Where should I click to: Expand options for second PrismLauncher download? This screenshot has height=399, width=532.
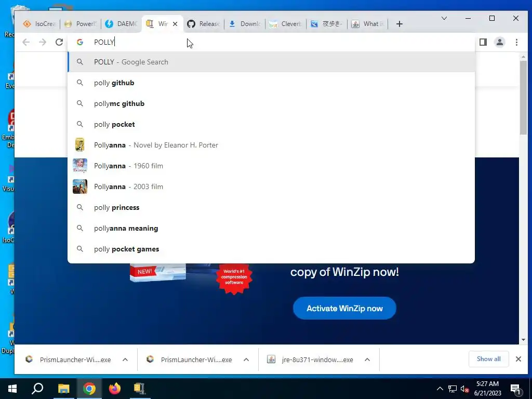pyautogui.click(x=246, y=360)
